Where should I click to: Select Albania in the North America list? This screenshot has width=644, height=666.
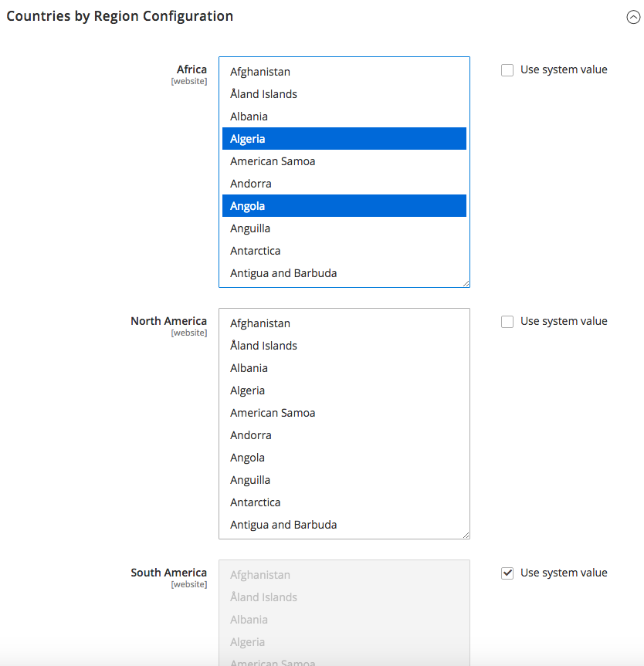(344, 368)
